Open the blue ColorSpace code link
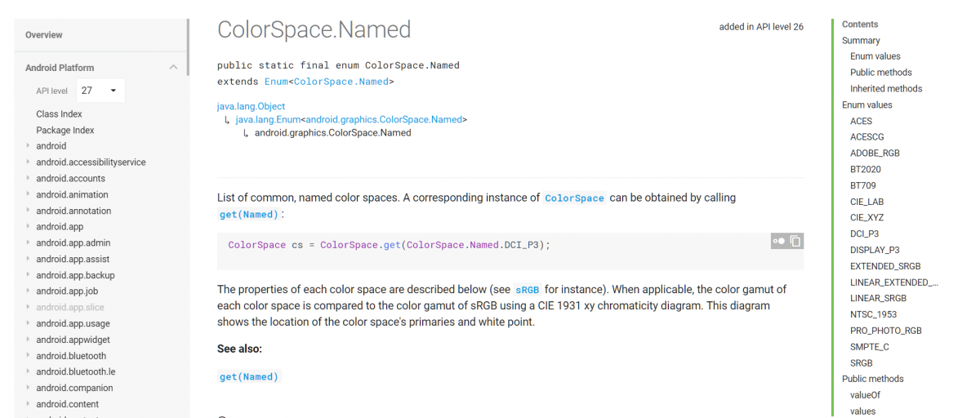The width and height of the screenshot is (980, 418). coord(575,198)
